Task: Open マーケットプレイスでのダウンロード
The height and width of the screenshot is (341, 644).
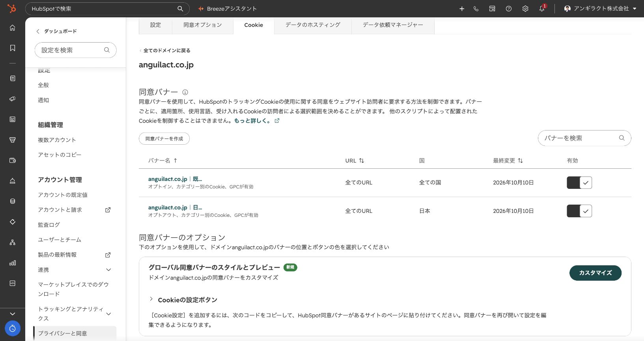Action: click(x=73, y=289)
